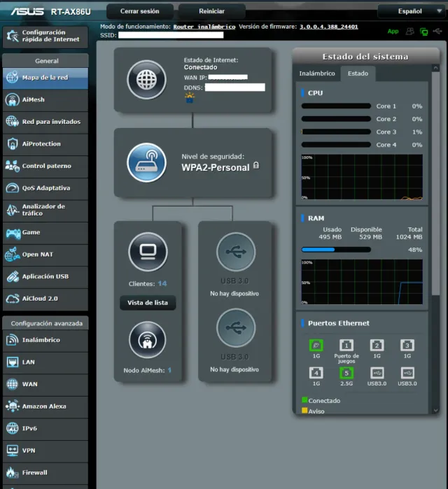Click Ethernet port 3 icon
The width and height of the screenshot is (448, 489).
(x=407, y=346)
